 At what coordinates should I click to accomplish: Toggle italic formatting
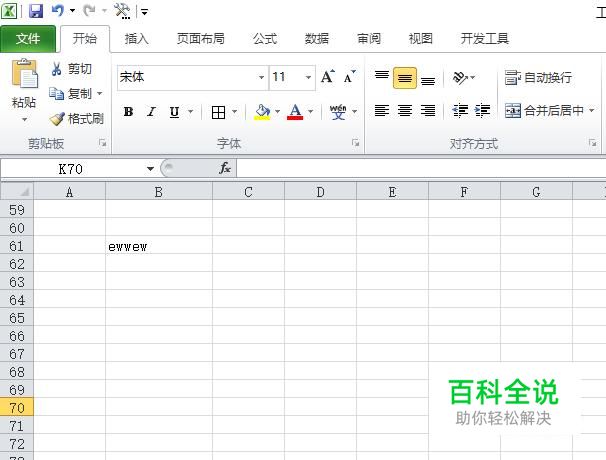[x=152, y=112]
